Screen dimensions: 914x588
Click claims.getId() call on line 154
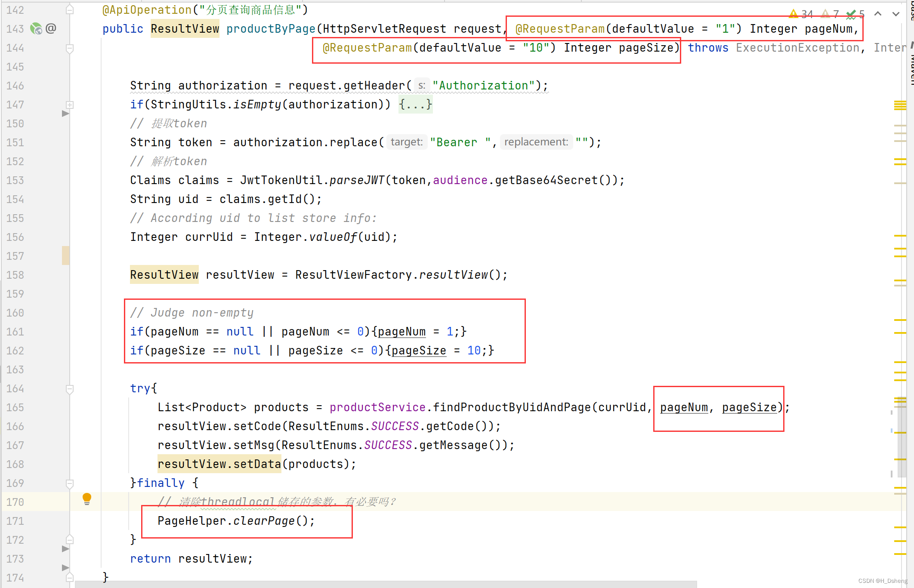pos(267,199)
